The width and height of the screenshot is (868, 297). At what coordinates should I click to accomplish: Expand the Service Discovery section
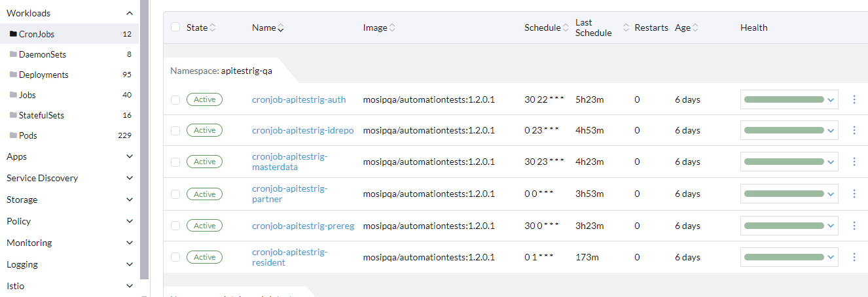pos(129,178)
